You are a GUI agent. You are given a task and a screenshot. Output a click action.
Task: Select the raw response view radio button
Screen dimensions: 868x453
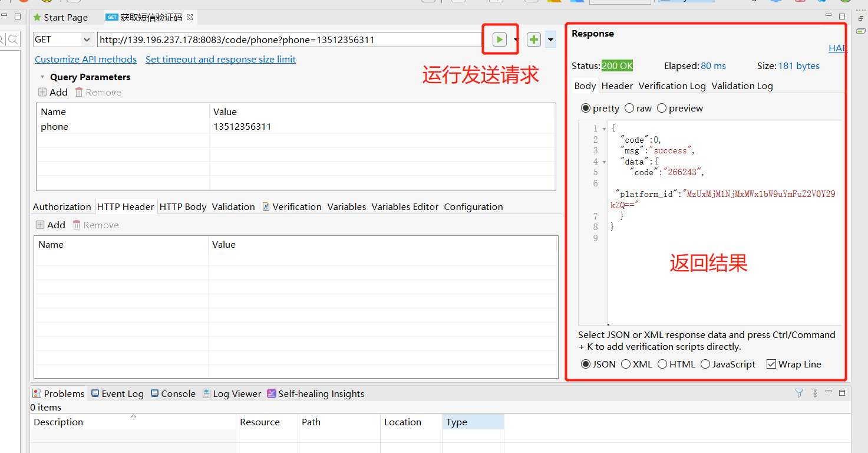point(629,108)
